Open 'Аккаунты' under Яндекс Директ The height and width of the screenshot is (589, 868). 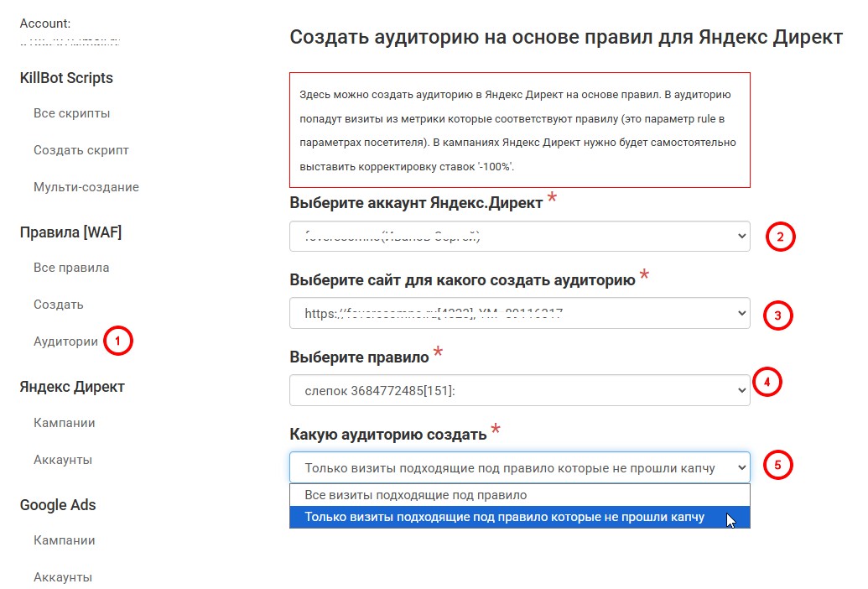[63, 460]
